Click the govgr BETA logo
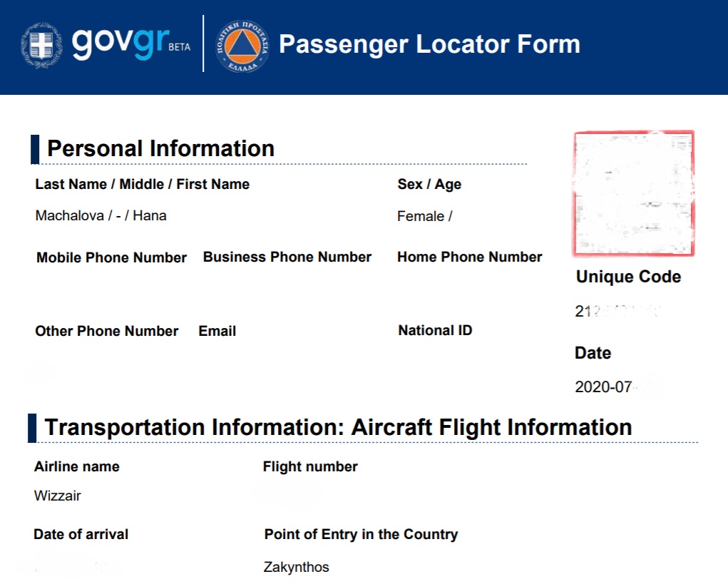 [x=131, y=43]
